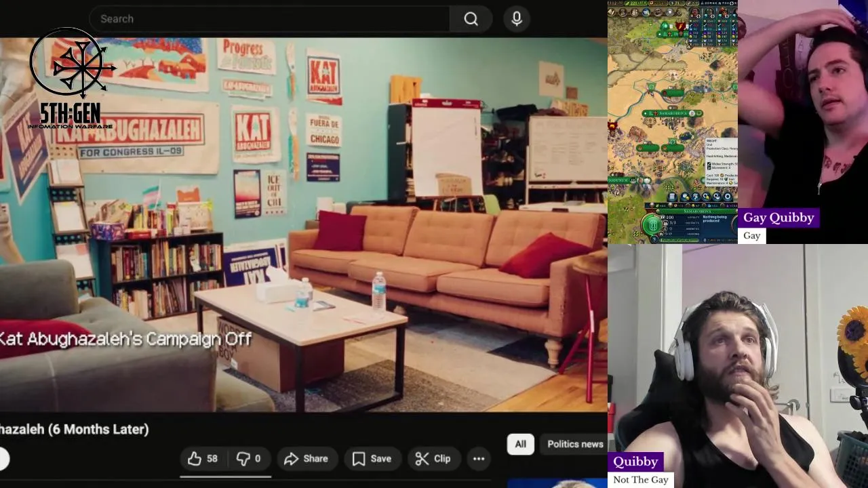Create a Clip from the video

pos(433,459)
